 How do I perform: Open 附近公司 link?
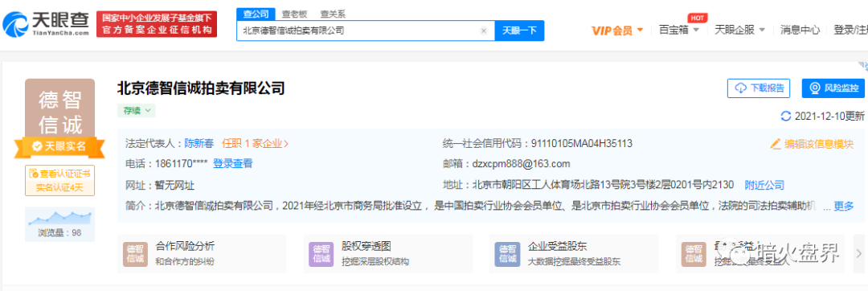764,185
